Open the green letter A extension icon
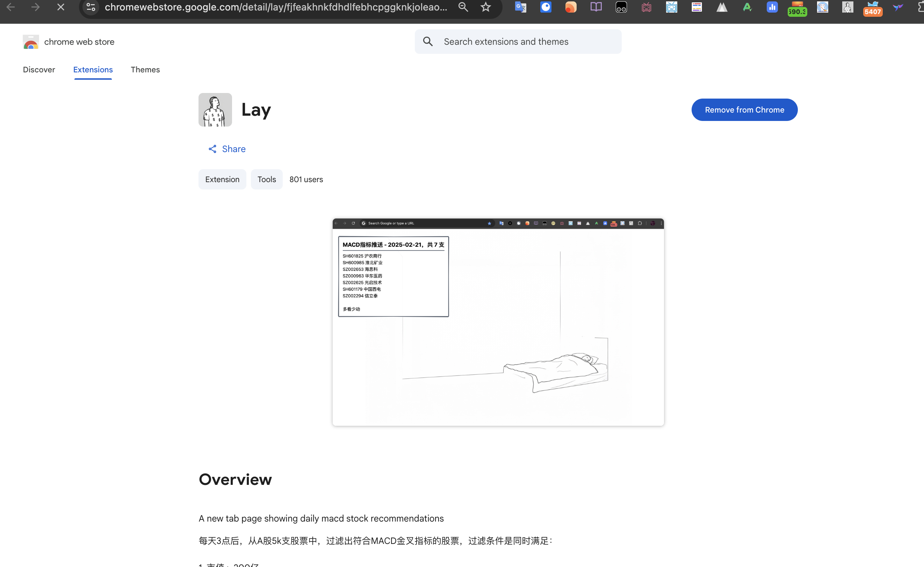 (x=747, y=7)
